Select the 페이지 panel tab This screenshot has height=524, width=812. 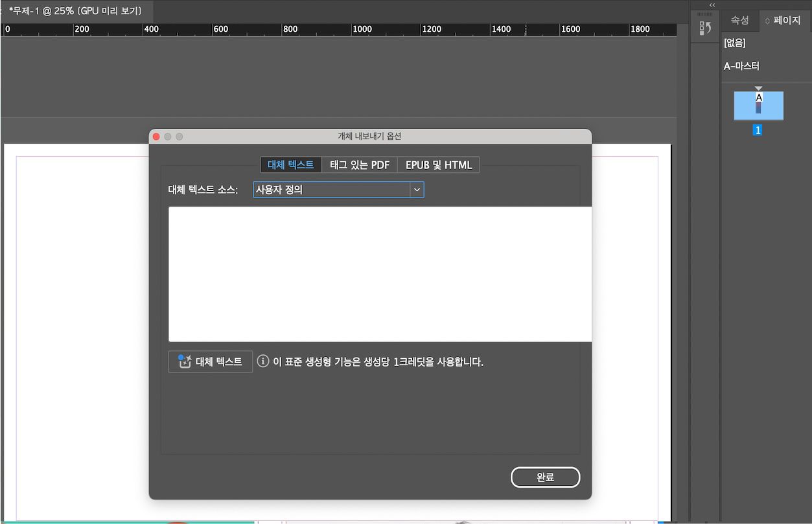pos(783,20)
